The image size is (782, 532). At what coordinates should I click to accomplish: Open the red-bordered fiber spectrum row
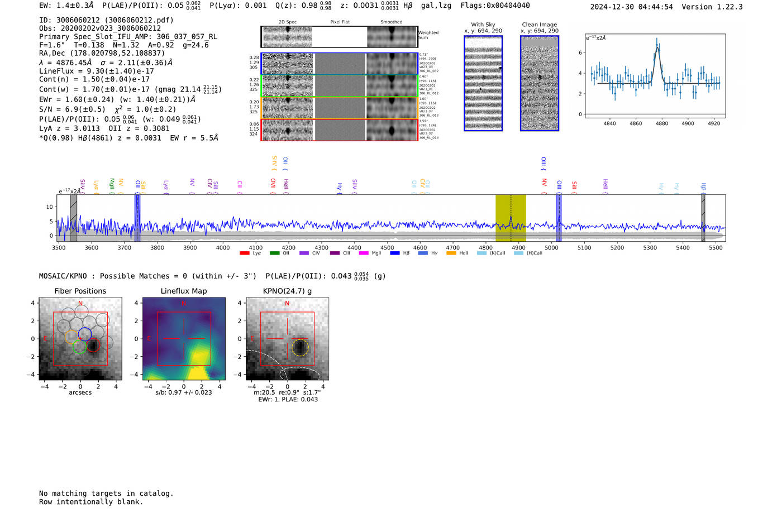coord(339,130)
